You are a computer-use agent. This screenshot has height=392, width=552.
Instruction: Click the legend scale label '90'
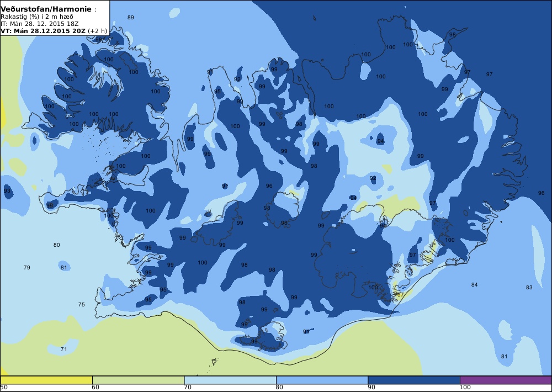[x=371, y=388]
